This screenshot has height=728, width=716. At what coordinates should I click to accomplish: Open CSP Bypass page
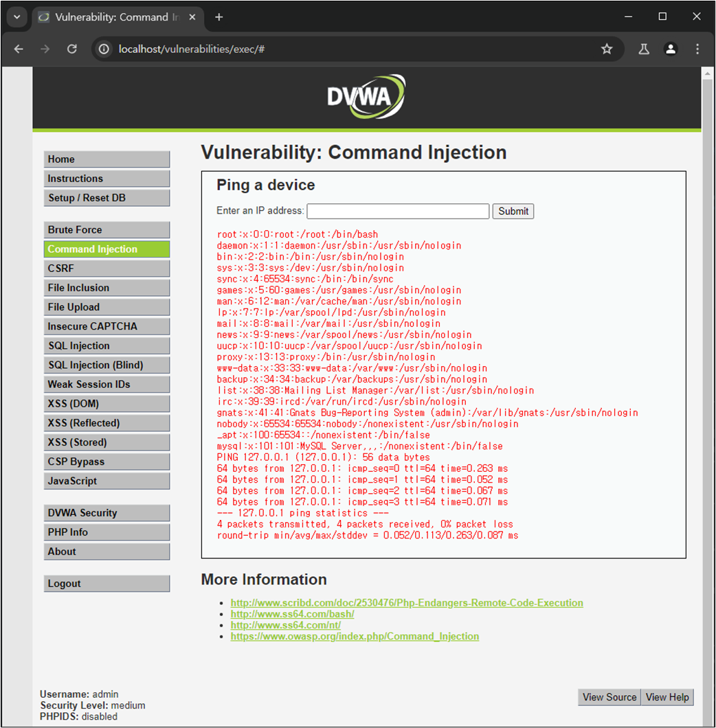[x=107, y=462]
